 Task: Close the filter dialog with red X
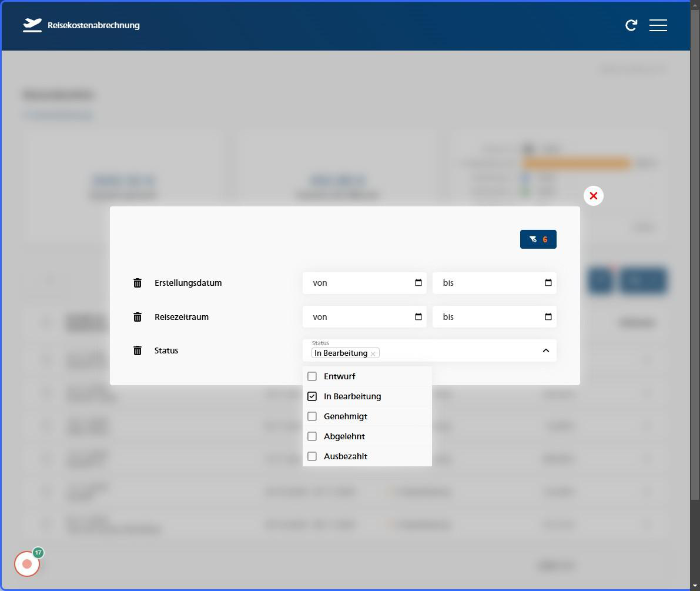click(x=593, y=196)
